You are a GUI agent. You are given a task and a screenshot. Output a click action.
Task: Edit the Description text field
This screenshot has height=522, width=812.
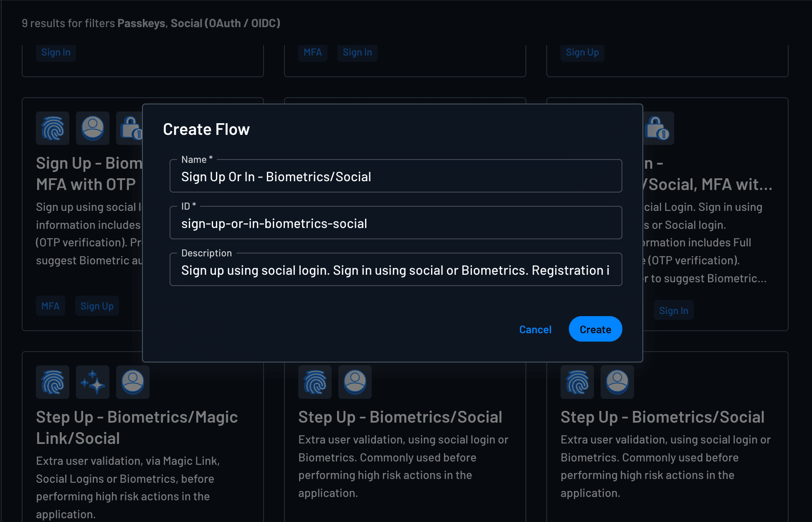click(x=395, y=270)
